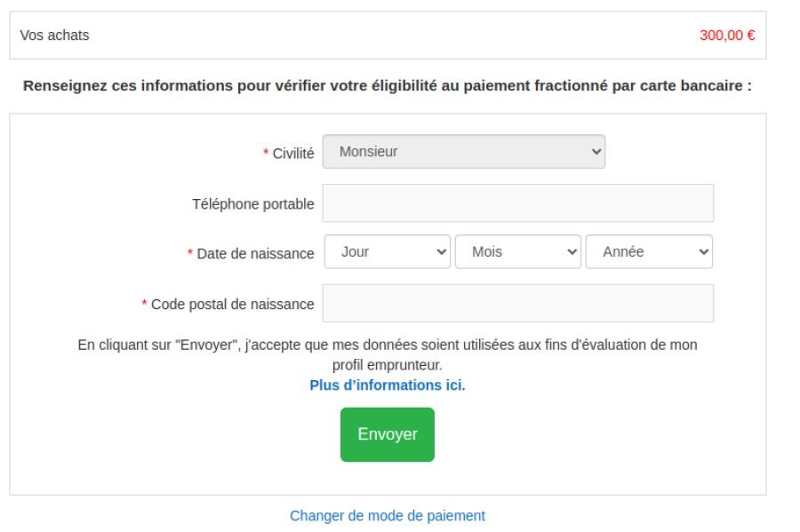
Task: Expand the Jour day selector
Action: pos(388,252)
